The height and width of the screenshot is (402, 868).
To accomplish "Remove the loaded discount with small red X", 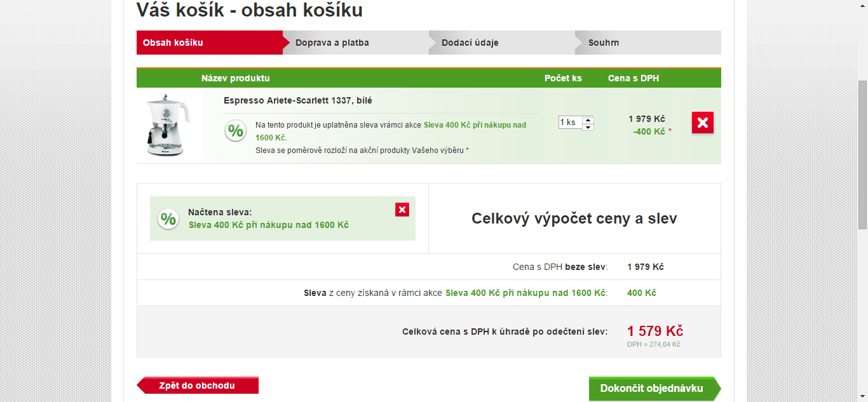I will click(402, 210).
